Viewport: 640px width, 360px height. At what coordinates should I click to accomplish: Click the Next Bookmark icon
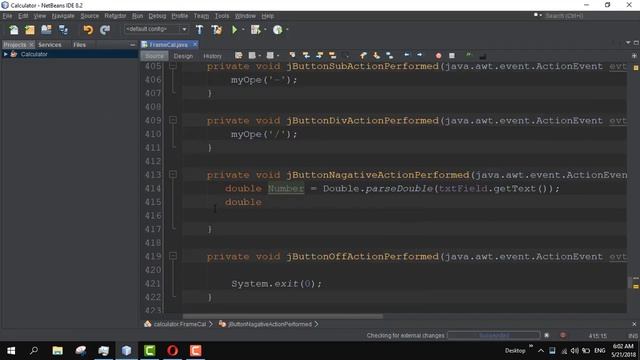pos(376,55)
